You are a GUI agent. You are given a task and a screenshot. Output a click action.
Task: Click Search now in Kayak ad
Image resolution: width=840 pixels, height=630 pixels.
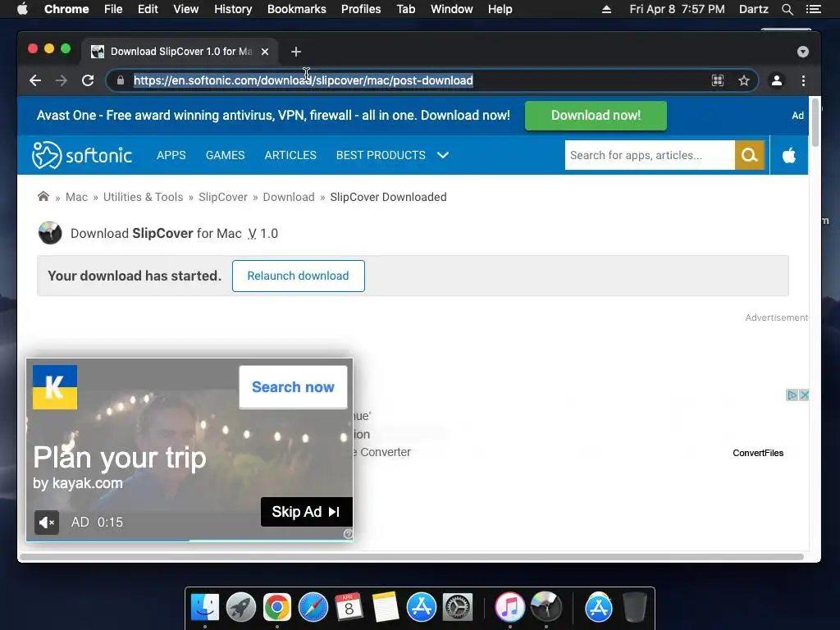click(293, 387)
